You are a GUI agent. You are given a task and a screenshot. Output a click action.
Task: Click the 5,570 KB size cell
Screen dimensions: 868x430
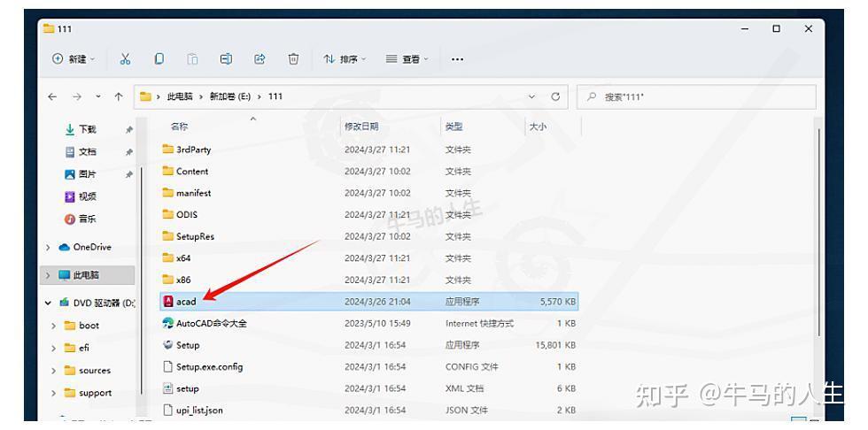[558, 302]
